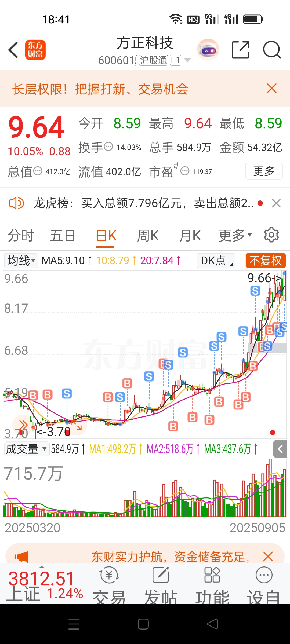Screen dimensions: 290x644
Task: Tap the 9.66 high price annotation
Action: tap(264, 278)
